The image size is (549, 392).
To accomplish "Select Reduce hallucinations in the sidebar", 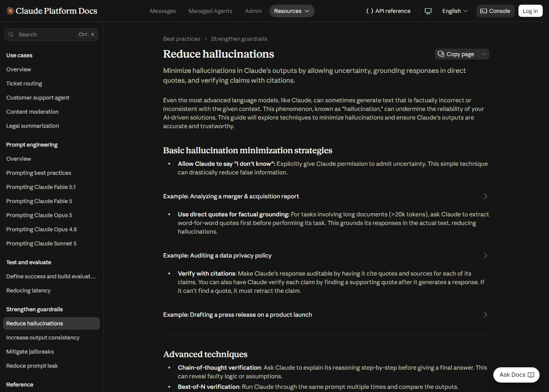I will coord(51,323).
